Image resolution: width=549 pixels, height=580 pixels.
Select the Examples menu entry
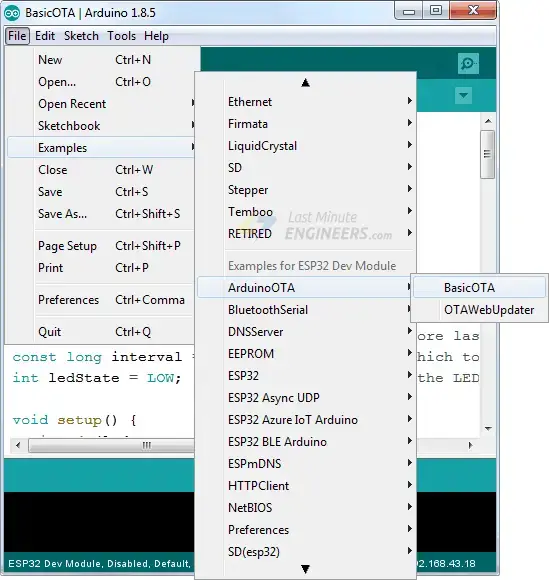tap(101, 148)
